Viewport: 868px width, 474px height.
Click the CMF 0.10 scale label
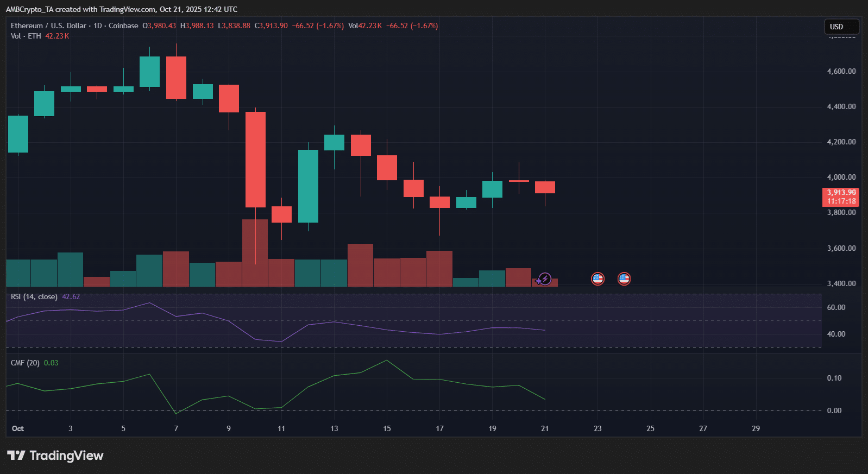834,378
